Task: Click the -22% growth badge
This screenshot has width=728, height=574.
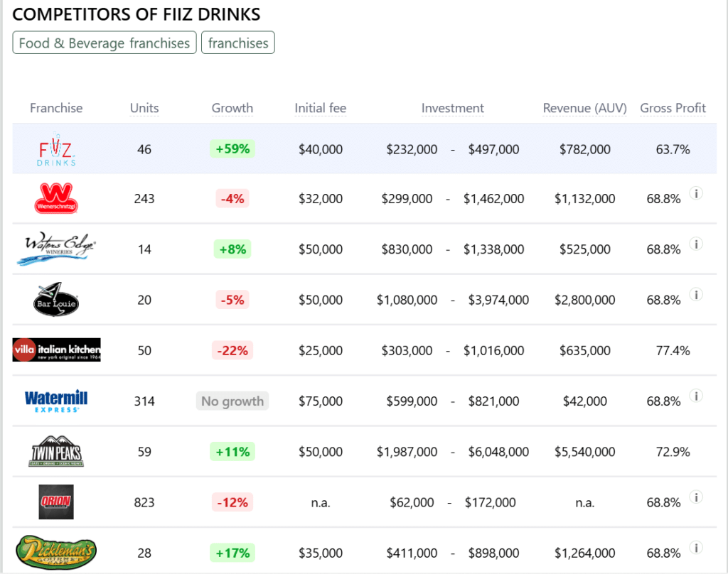Action: 232,350
